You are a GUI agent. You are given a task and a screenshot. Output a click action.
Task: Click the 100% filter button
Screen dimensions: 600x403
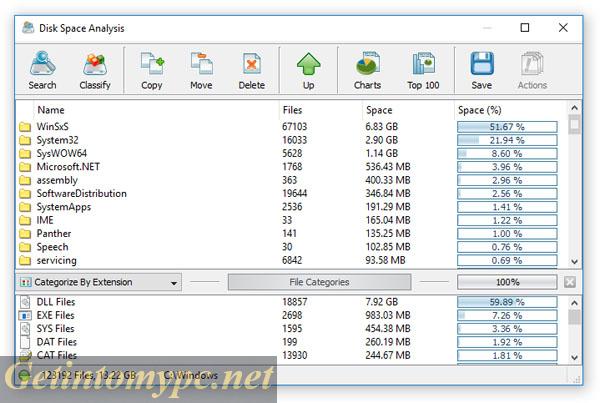[507, 282]
